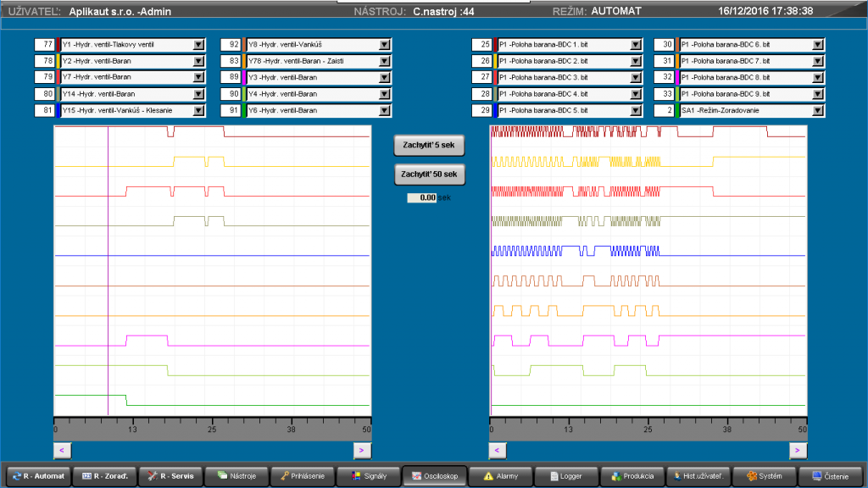The image size is (868, 488).
Task: Click the Prihlásenie key icon
Action: pos(285,476)
